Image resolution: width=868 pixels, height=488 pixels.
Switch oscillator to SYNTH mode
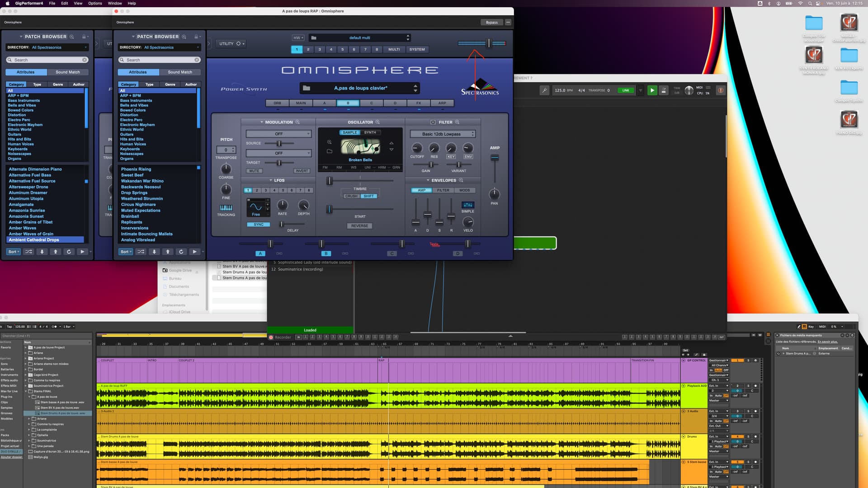[370, 132]
